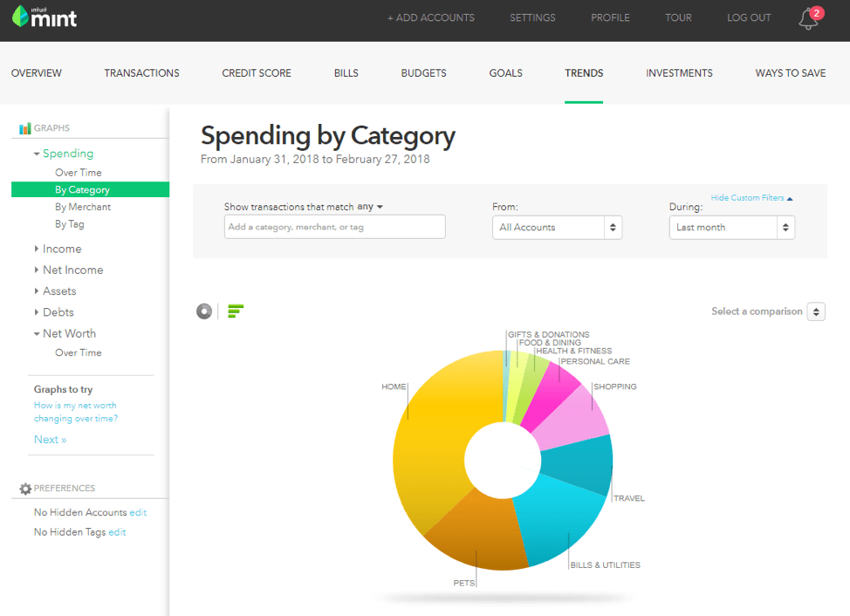Switch to the Transactions tab
The height and width of the screenshot is (616, 850).
141,73
